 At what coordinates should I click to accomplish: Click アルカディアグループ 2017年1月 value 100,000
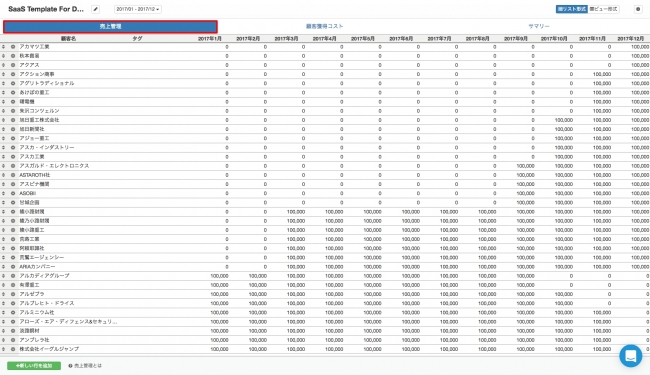(x=219, y=276)
